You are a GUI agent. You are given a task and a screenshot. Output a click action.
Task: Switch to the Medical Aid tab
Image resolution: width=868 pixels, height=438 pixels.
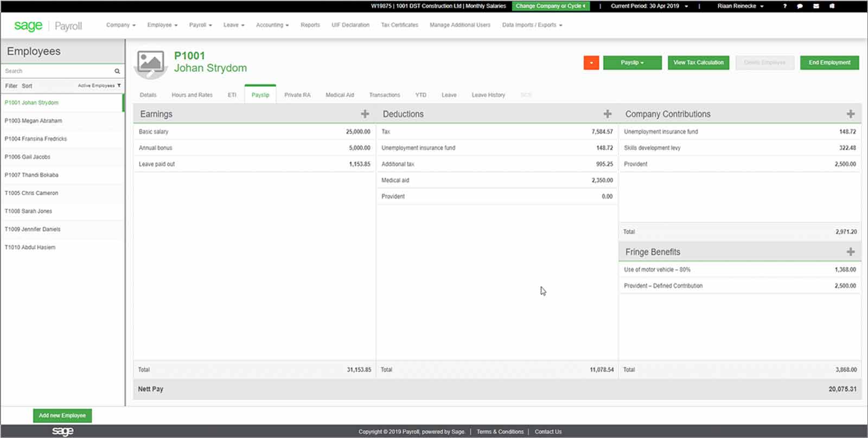pyautogui.click(x=340, y=95)
